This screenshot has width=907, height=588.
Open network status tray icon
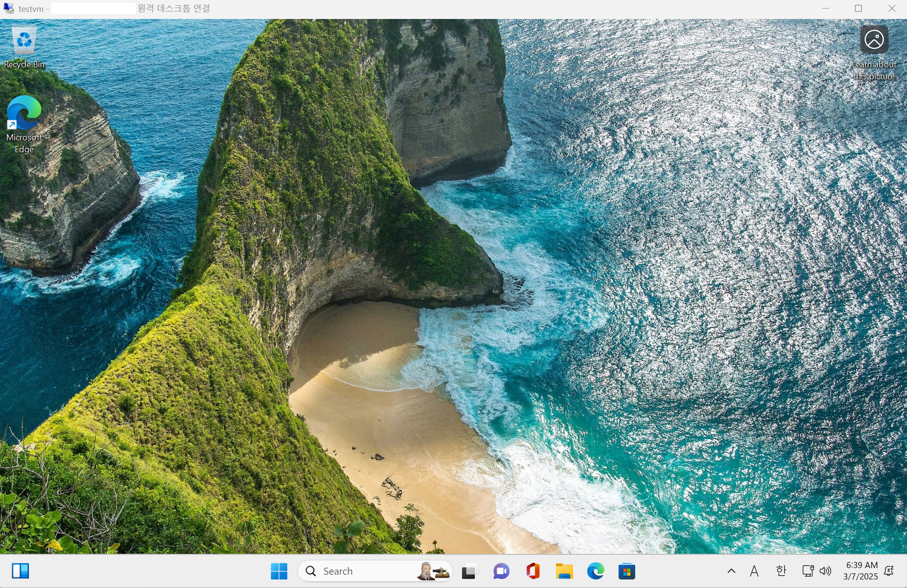tap(807, 571)
